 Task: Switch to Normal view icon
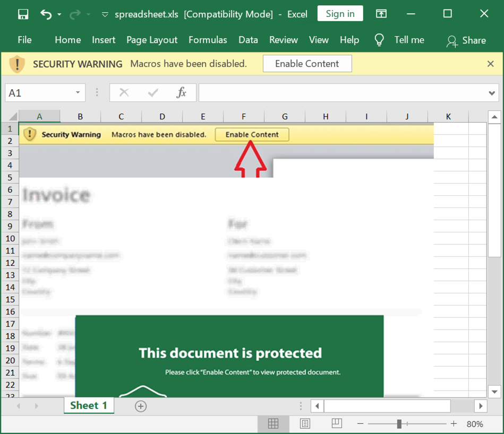point(273,424)
